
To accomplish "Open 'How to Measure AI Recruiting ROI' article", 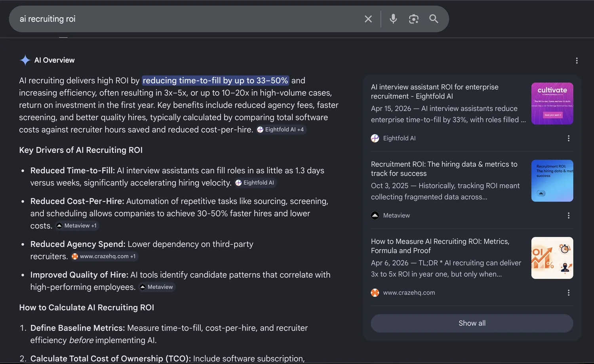I will (440, 246).
